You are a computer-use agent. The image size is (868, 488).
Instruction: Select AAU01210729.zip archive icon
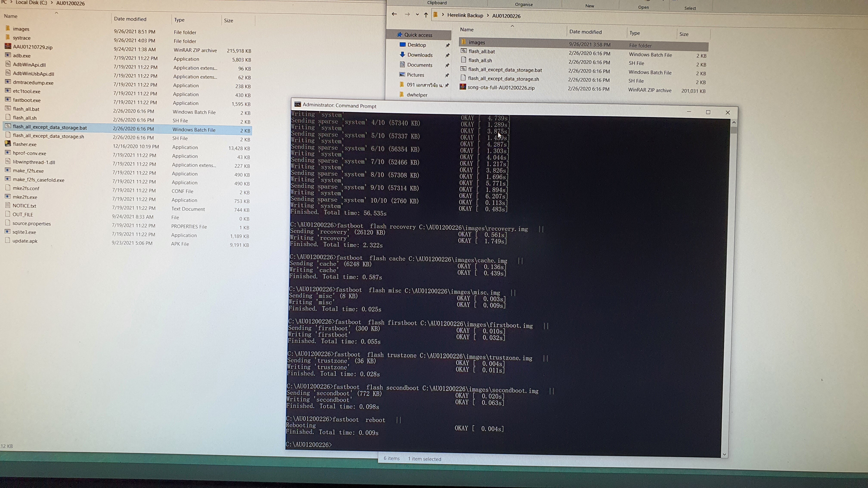[8, 46]
